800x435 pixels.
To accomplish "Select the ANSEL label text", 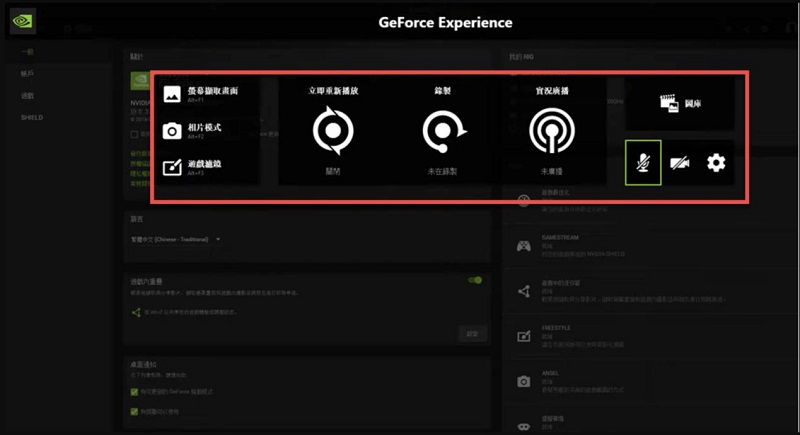I will tap(550, 373).
